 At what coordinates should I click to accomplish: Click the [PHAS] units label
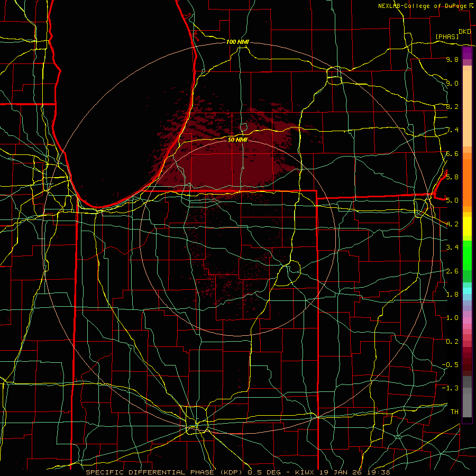coord(447,36)
